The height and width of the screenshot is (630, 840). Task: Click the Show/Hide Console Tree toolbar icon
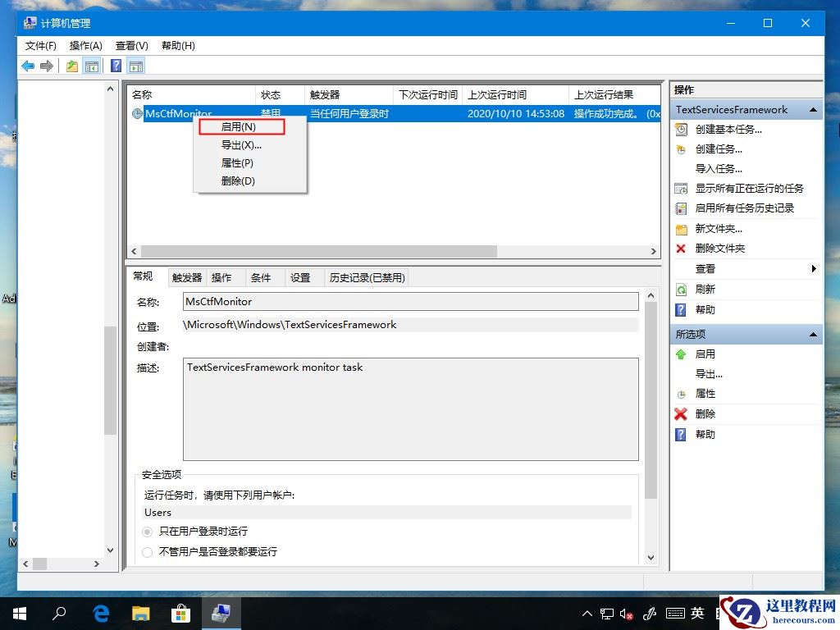pos(93,65)
